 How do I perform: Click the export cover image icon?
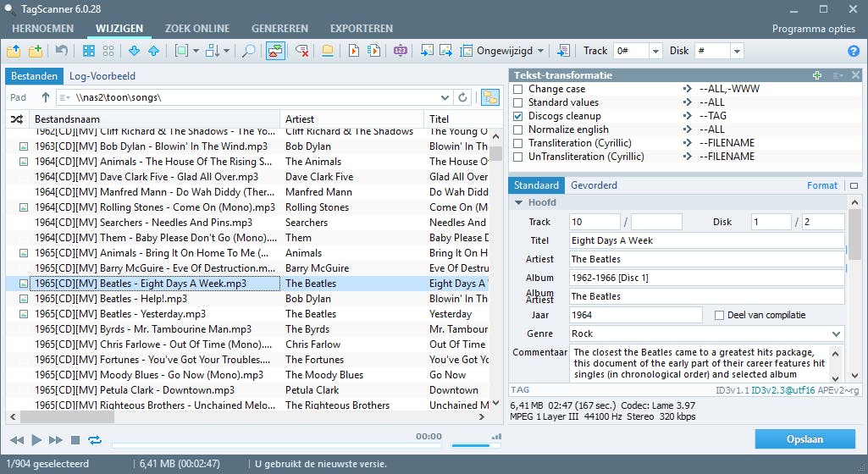coord(445,51)
